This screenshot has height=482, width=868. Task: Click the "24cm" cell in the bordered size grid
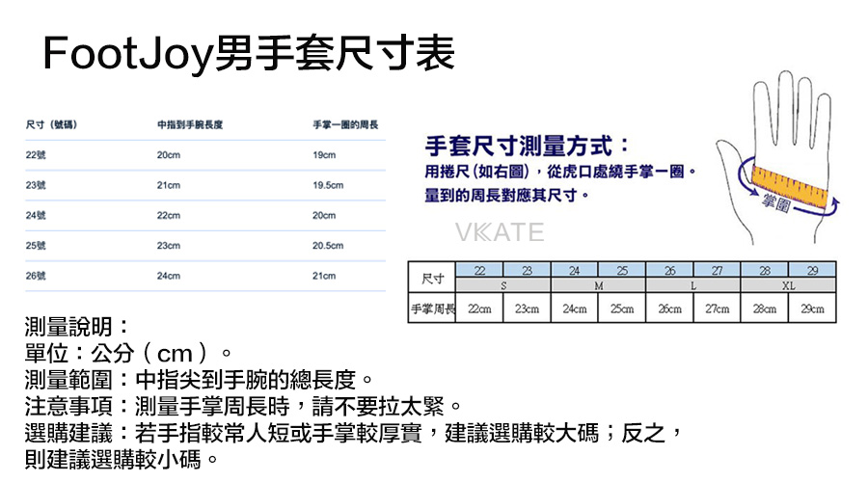[575, 308]
